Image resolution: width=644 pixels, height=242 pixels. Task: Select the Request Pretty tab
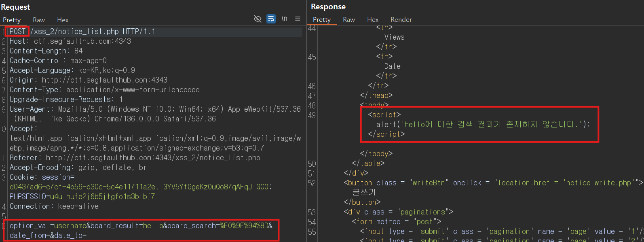click(12, 20)
